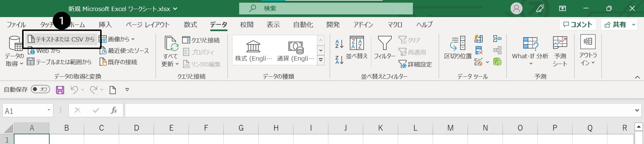Open the データの取得 dropdown button
644x144 pixels.
(14, 51)
